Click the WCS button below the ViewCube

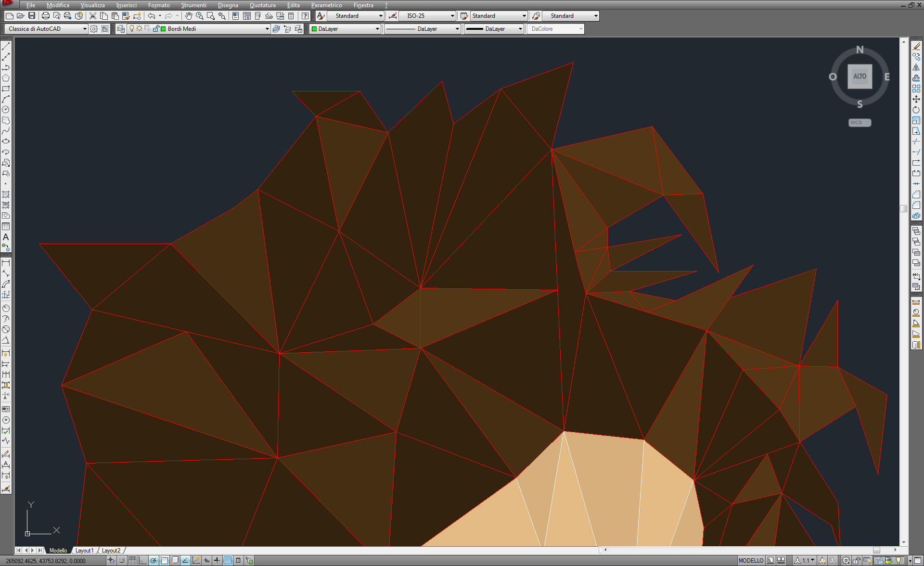coord(860,123)
